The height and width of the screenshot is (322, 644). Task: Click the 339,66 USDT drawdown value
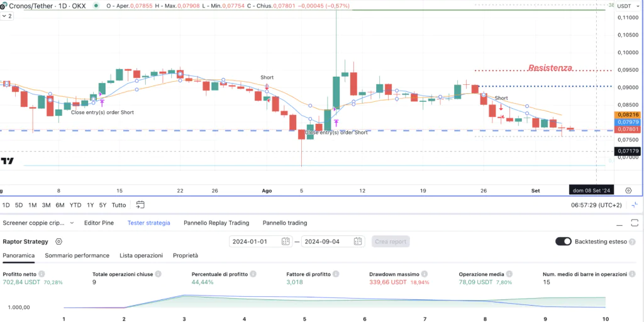tap(387, 282)
